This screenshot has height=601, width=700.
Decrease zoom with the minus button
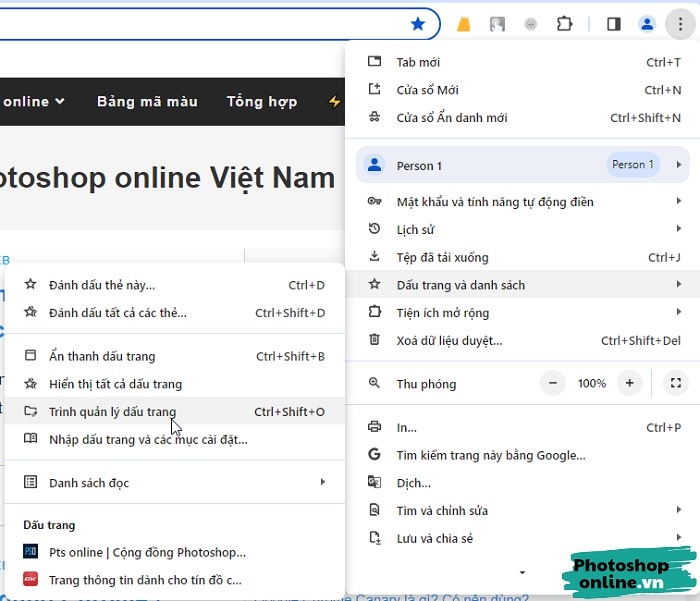552,383
